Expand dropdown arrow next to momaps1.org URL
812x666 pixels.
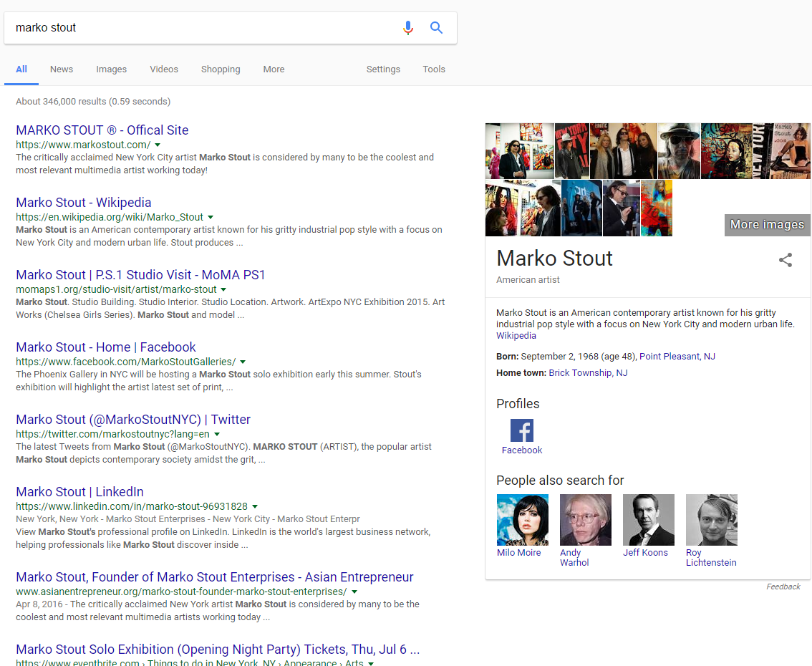(x=223, y=289)
